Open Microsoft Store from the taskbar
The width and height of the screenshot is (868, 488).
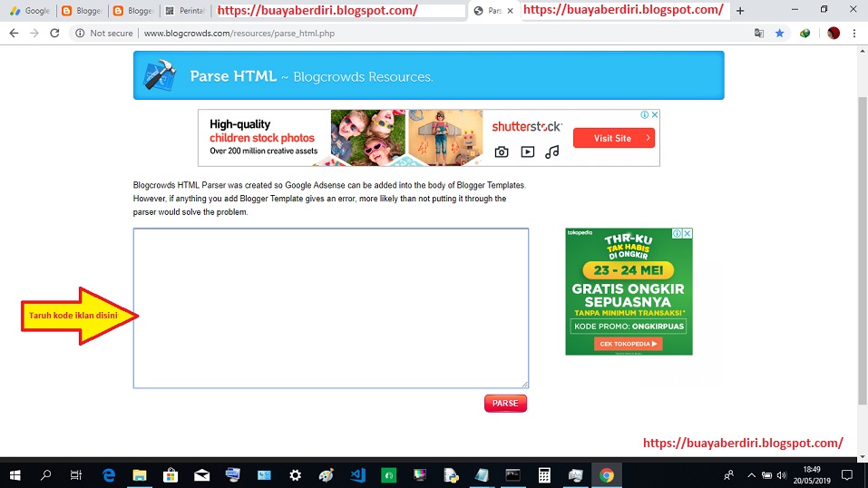tap(171, 475)
